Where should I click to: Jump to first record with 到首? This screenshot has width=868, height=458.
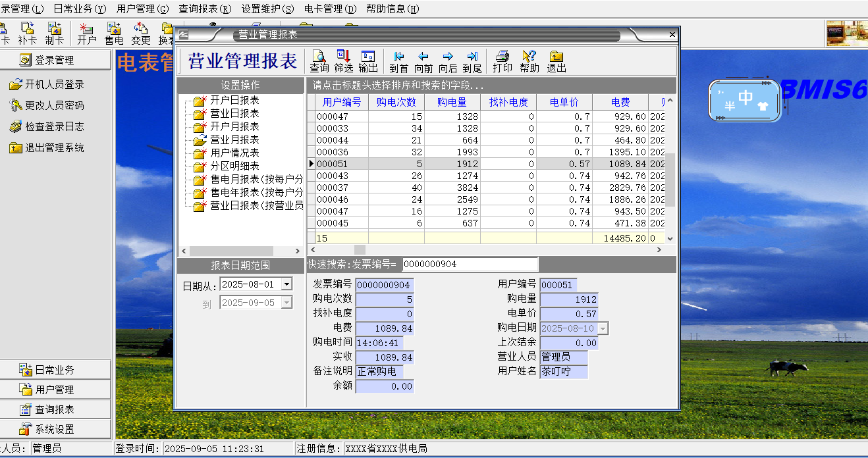point(398,61)
